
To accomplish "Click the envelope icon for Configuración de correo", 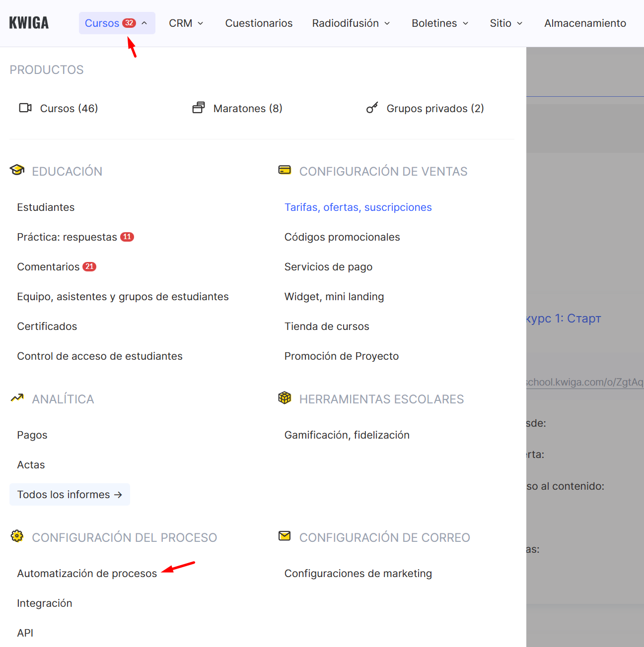I will (285, 536).
